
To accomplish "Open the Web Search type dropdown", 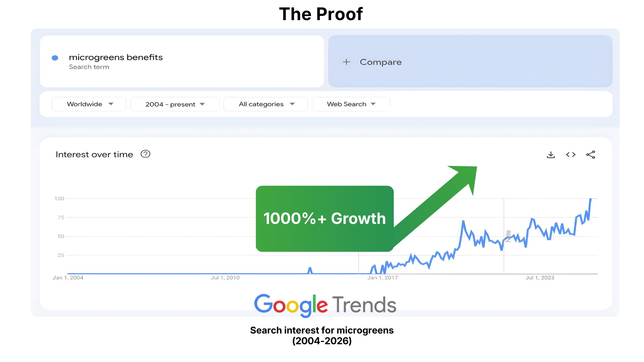I will [351, 104].
